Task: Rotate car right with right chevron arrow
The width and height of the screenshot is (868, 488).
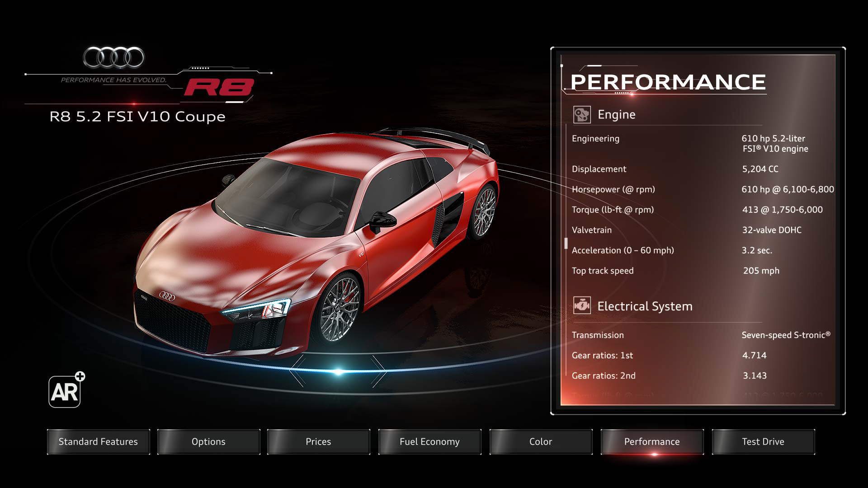Action: [x=379, y=371]
